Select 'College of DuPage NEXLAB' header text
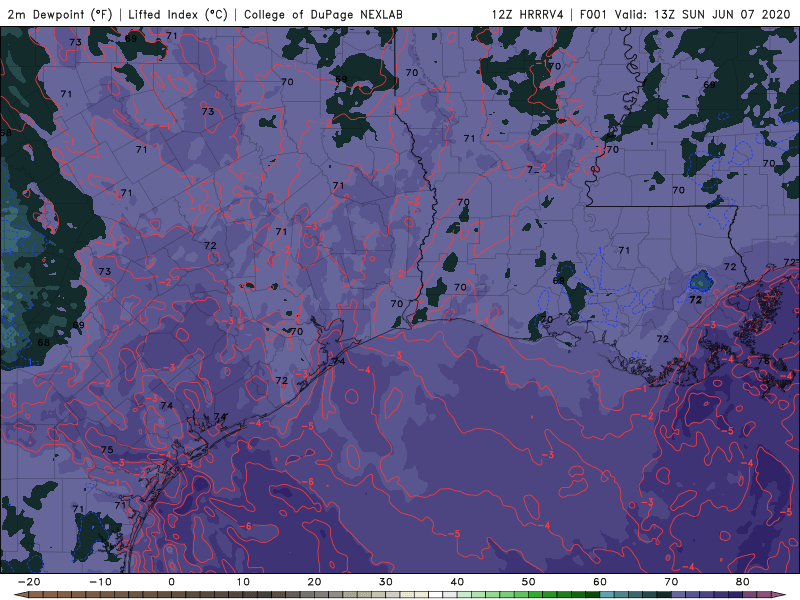This screenshot has height=600, width=800. pos(323,14)
